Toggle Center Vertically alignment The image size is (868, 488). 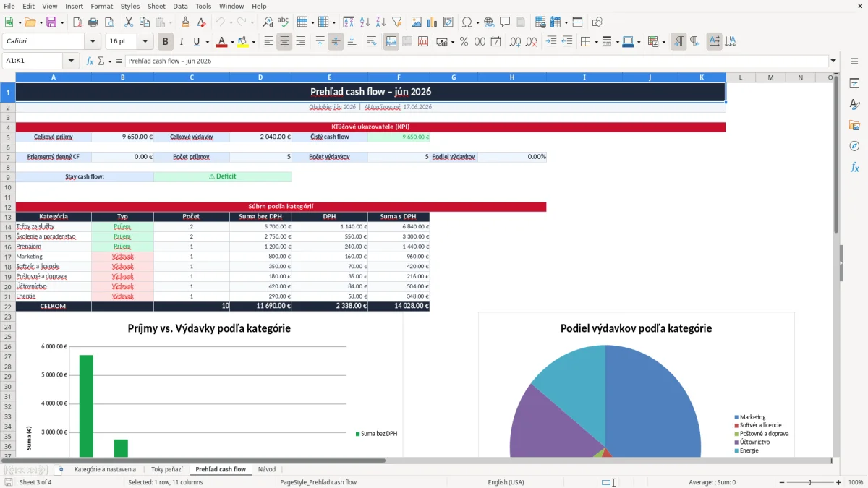336,42
